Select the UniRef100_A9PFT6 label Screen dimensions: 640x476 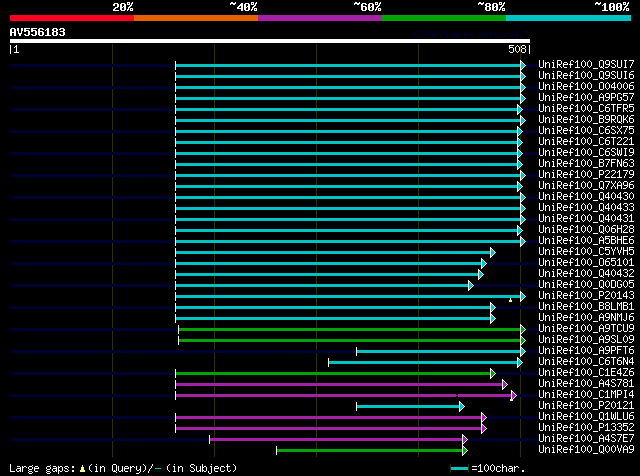586,351
